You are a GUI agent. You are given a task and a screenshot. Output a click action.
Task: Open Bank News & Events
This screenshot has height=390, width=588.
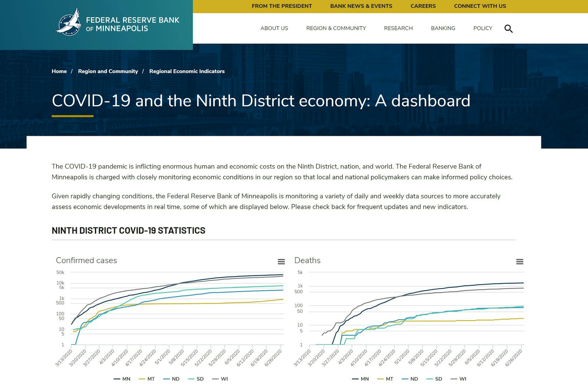(x=361, y=6)
